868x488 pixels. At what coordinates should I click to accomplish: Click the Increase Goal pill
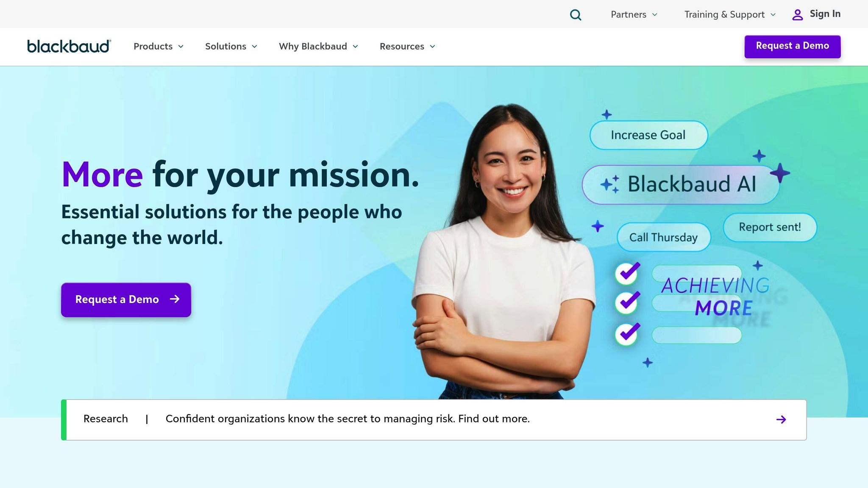(648, 135)
